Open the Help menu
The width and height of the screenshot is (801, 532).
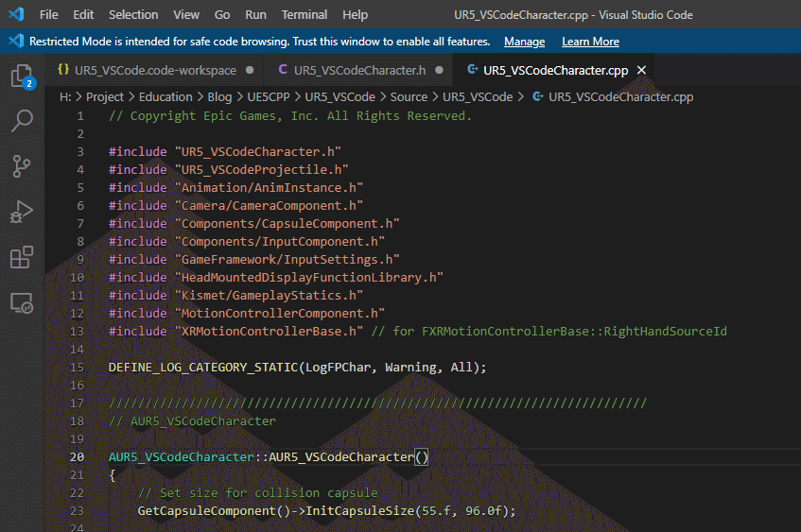355,15
